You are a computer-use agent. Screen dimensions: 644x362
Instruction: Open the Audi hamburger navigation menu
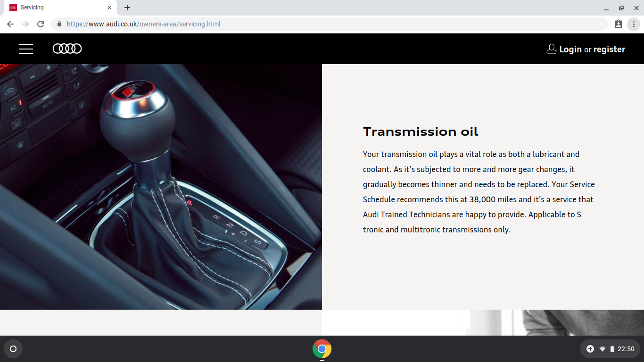click(x=26, y=49)
